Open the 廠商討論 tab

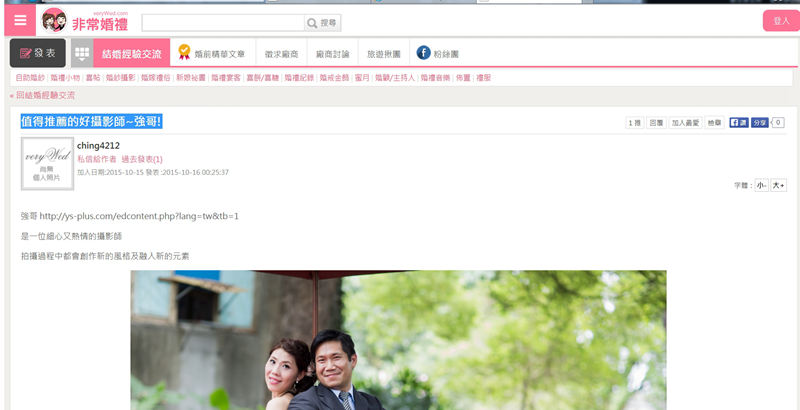coord(332,54)
